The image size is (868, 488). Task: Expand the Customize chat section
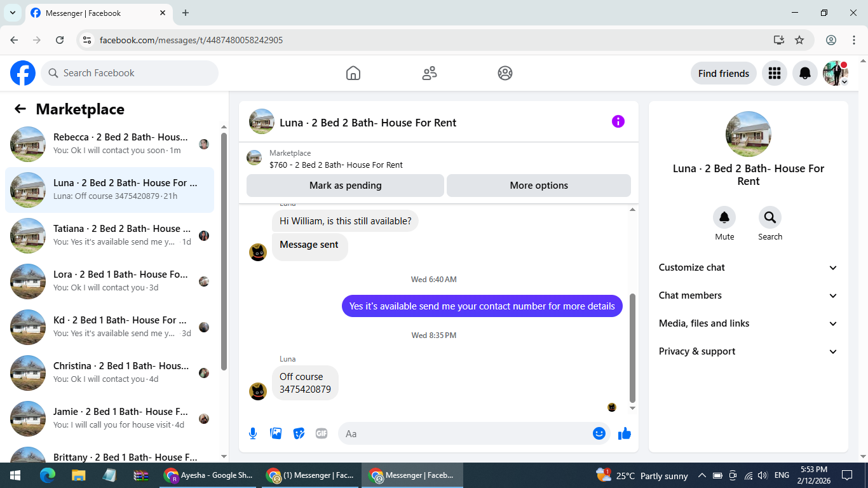(x=749, y=268)
